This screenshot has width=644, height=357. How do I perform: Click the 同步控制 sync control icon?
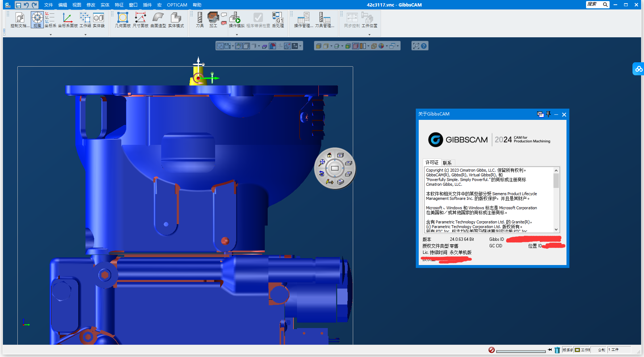pyautogui.click(x=352, y=20)
